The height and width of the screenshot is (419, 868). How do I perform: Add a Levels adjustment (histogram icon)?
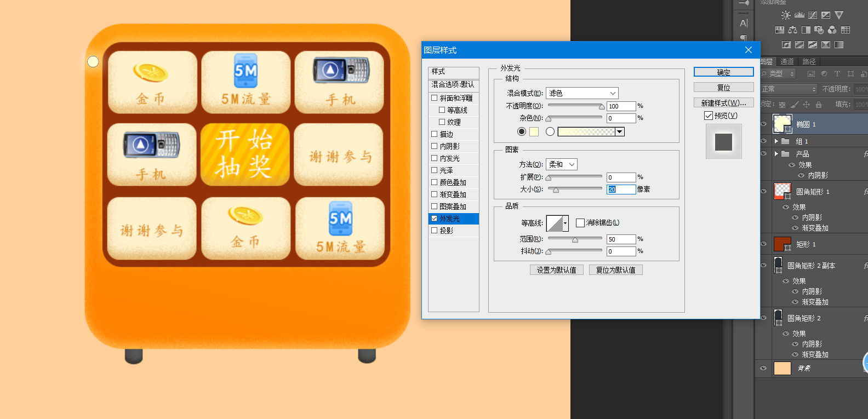click(x=800, y=15)
